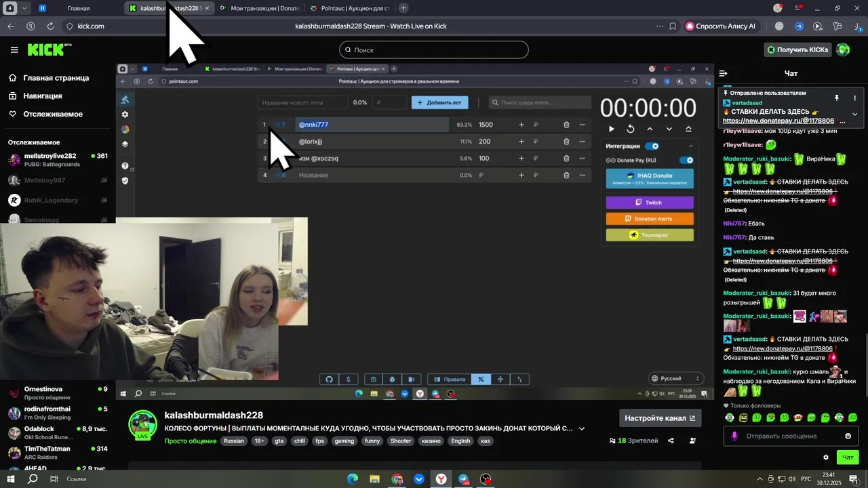This screenshot has height=488, width=868.
Task: Click IHAQ Donate integration button
Action: [x=650, y=178]
